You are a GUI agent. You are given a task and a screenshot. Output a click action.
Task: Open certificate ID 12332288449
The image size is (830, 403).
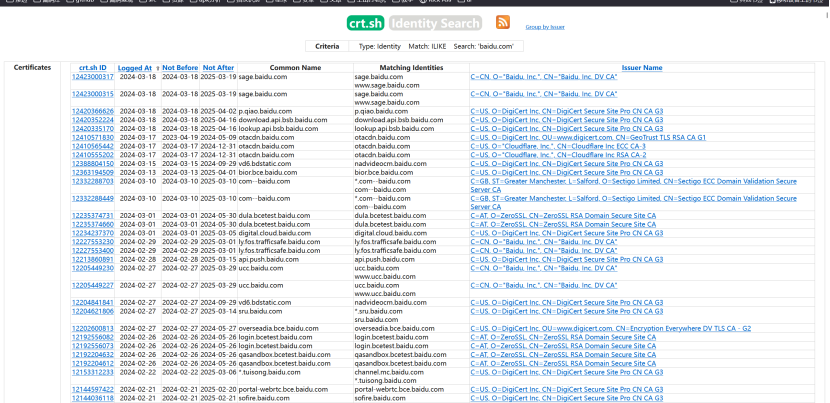coord(93,199)
